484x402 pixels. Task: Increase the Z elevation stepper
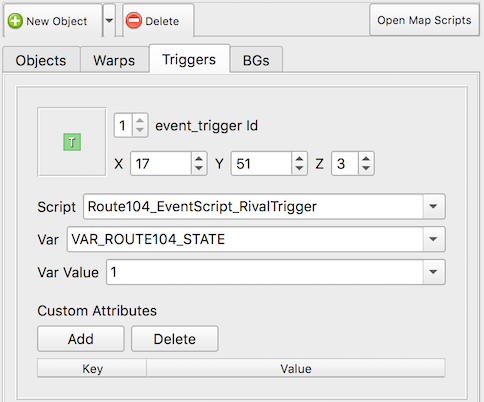tap(366, 159)
